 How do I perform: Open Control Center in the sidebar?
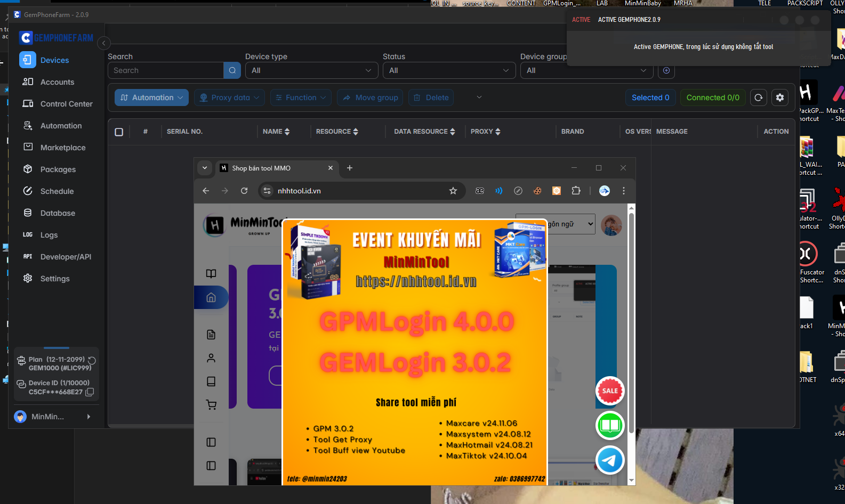[66, 104]
